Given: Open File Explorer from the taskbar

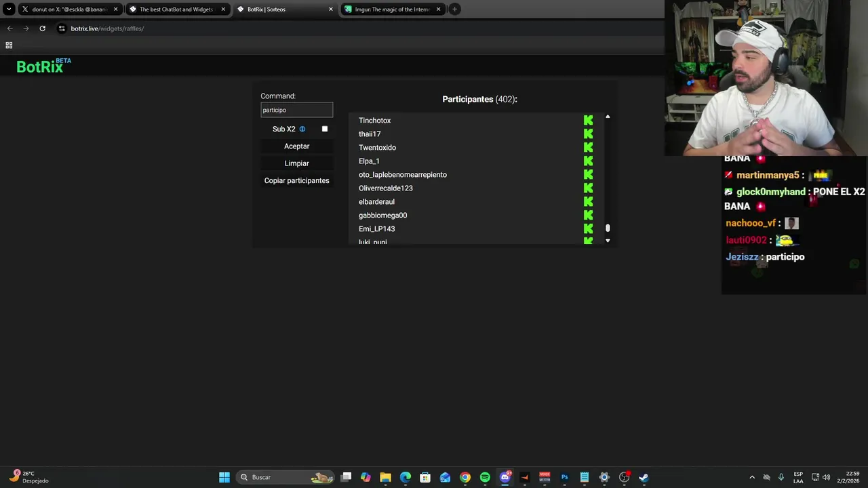Looking at the screenshot, I should pos(385,477).
